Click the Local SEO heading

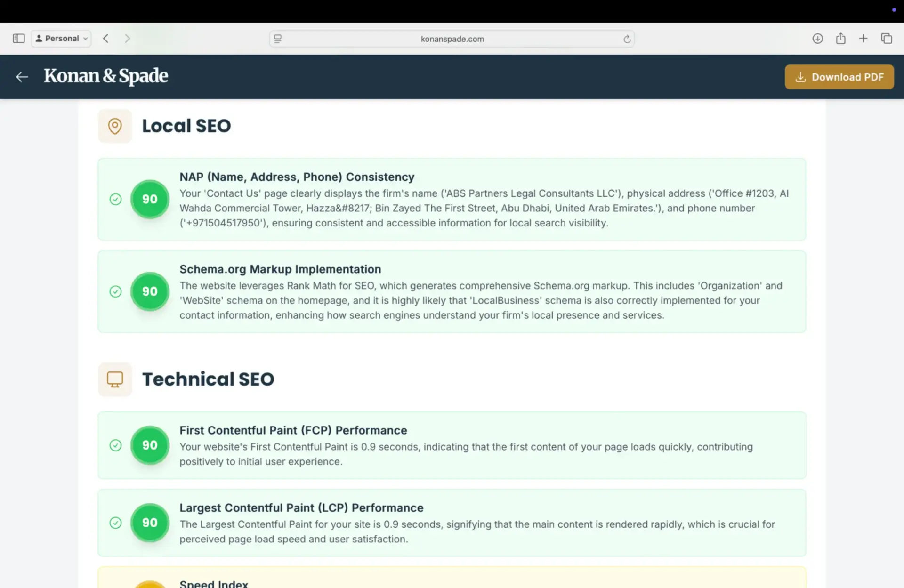coord(186,126)
